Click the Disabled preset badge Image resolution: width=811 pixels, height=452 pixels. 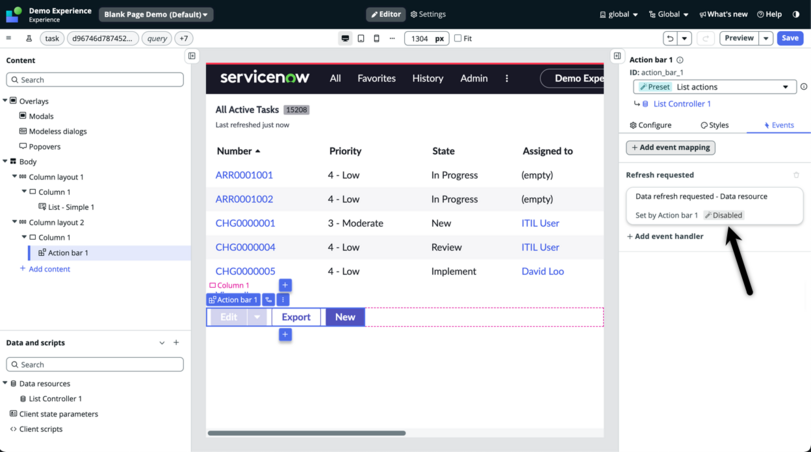[x=724, y=215]
